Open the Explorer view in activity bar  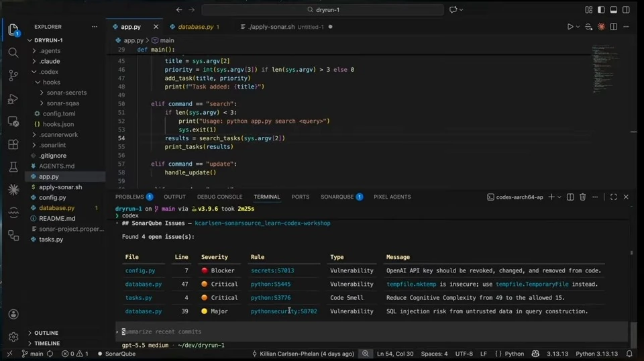[x=13, y=30]
